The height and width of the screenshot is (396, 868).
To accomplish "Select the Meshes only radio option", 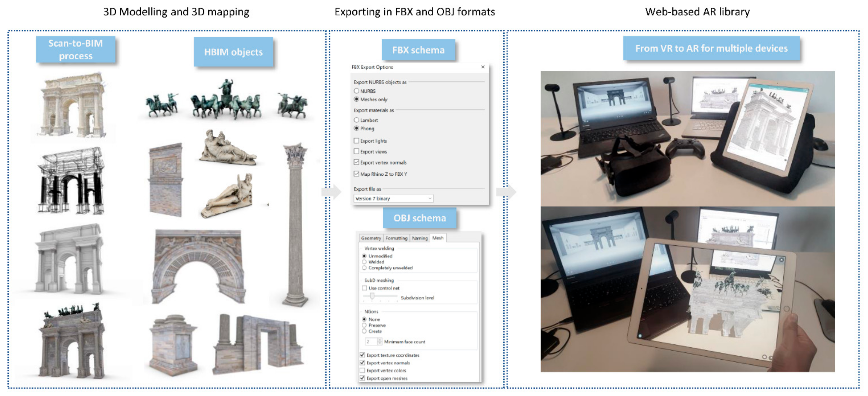I will (356, 99).
